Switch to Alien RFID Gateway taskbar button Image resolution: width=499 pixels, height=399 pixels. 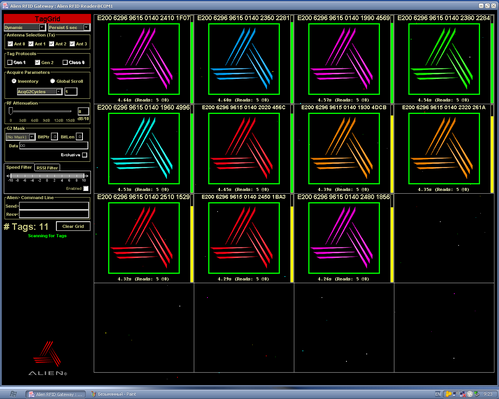coord(56,394)
